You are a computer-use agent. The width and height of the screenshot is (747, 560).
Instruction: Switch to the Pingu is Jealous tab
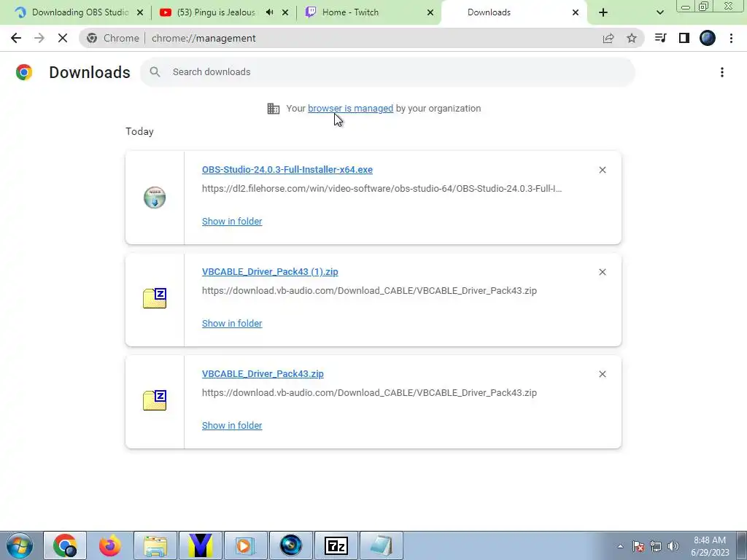[216, 12]
